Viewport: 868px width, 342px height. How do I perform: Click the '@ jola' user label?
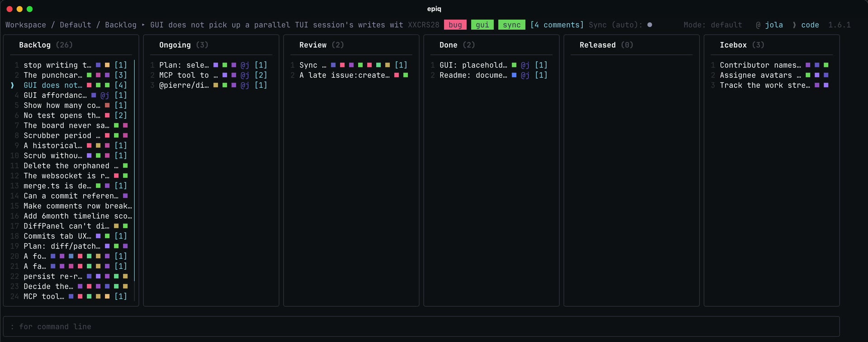[x=769, y=25]
